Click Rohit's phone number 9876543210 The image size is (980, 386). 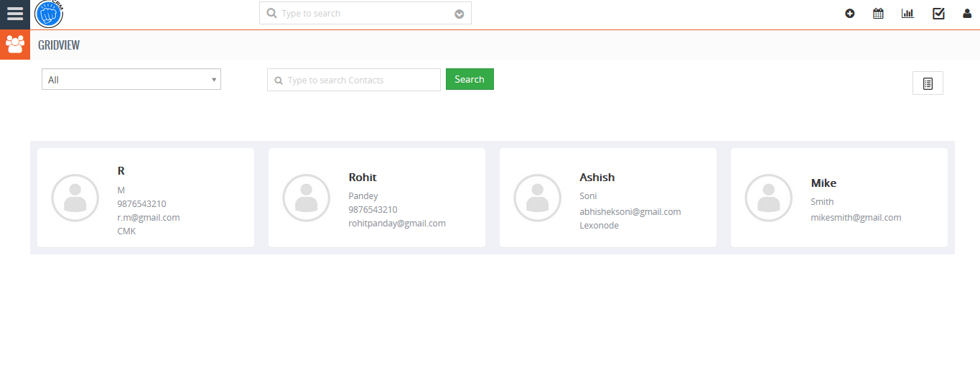pyautogui.click(x=373, y=210)
